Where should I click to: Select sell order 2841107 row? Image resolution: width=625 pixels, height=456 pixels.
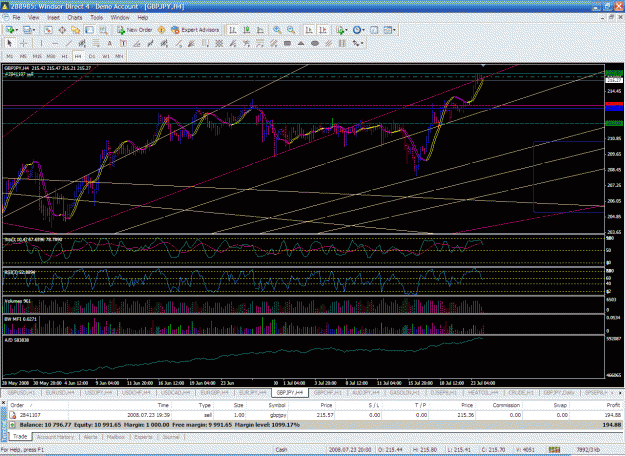(312, 415)
